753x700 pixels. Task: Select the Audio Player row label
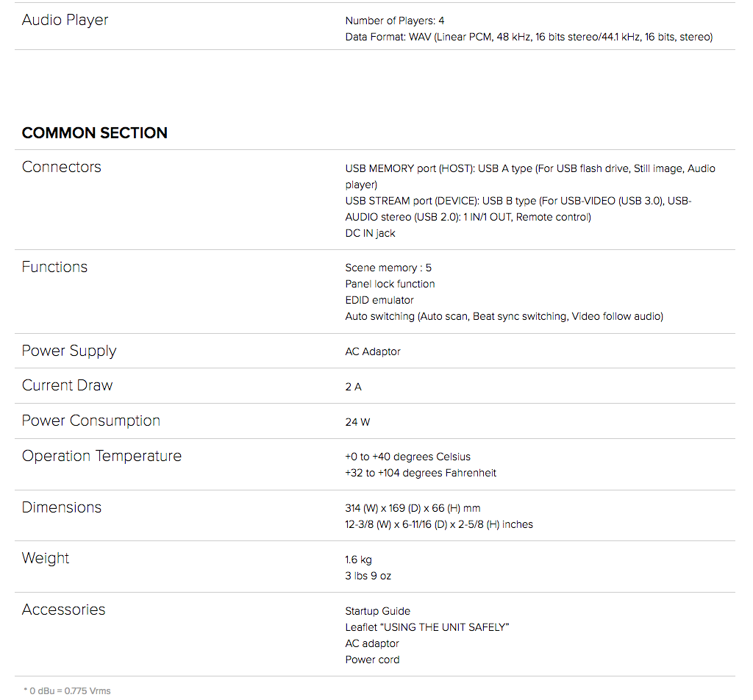tap(65, 20)
